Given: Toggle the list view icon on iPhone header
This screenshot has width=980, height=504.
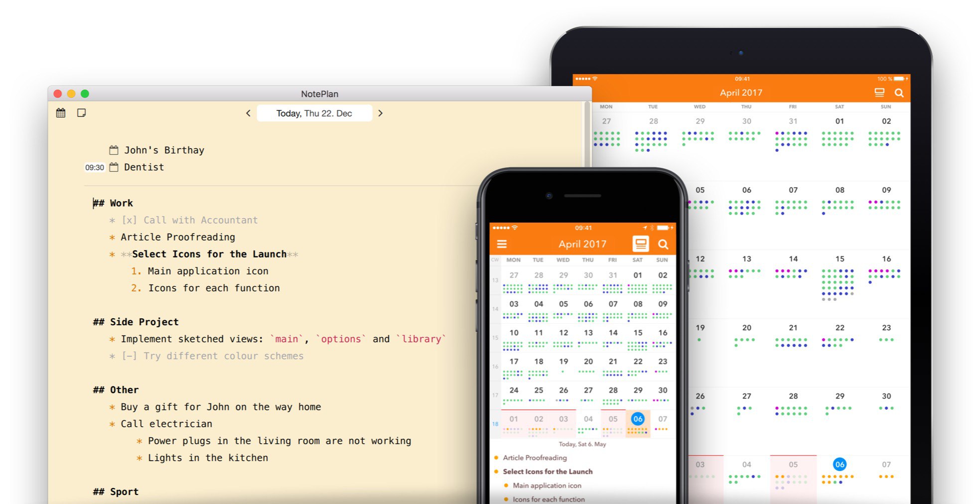Looking at the screenshot, I should pyautogui.click(x=641, y=244).
